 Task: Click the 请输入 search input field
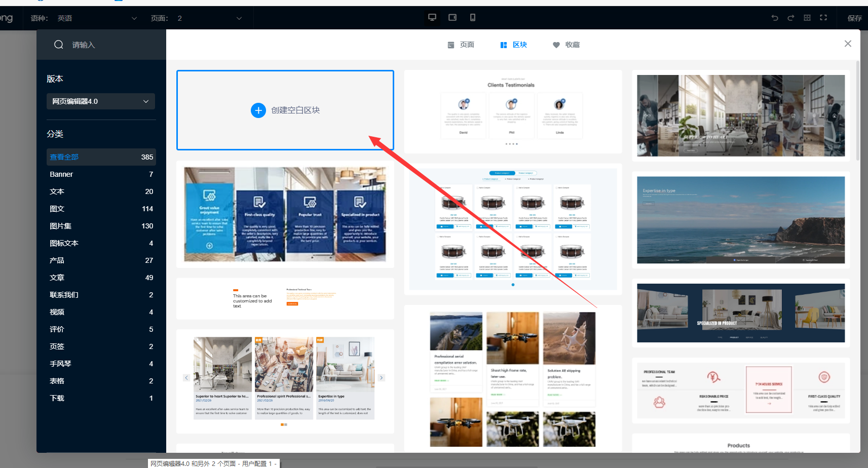111,45
